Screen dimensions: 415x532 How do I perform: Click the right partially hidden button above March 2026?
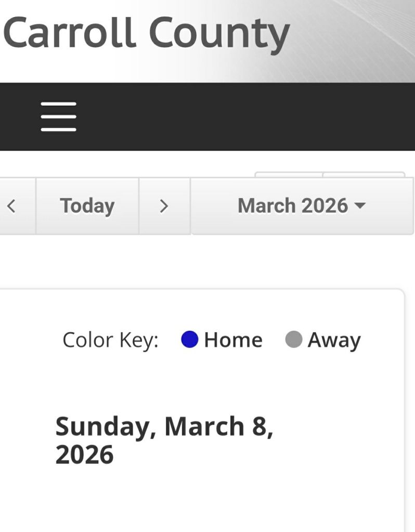(363, 175)
